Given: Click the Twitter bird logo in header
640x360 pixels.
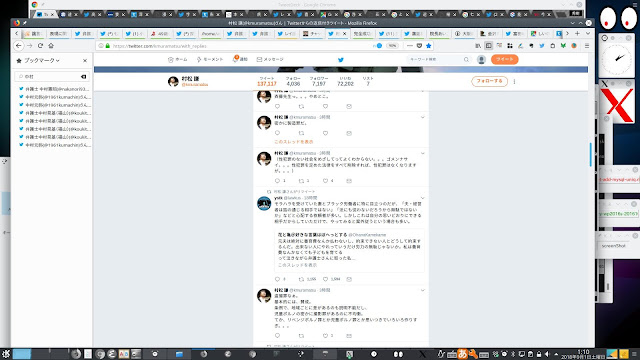Looking at the screenshot, I should pyautogui.click(x=341, y=60).
